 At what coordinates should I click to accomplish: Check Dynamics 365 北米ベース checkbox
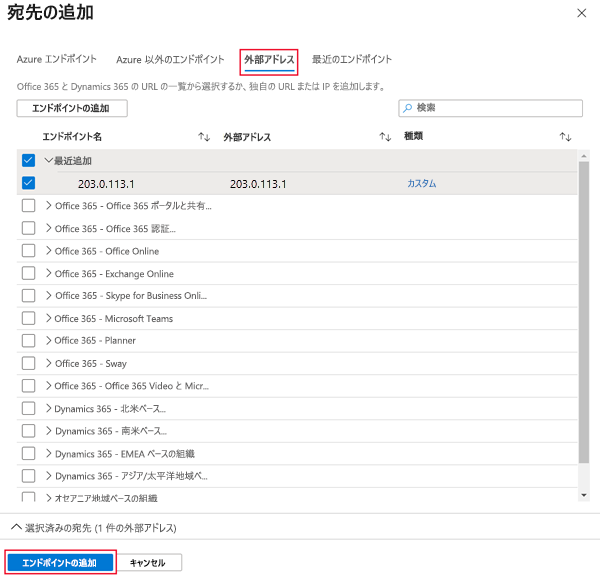click(28, 408)
